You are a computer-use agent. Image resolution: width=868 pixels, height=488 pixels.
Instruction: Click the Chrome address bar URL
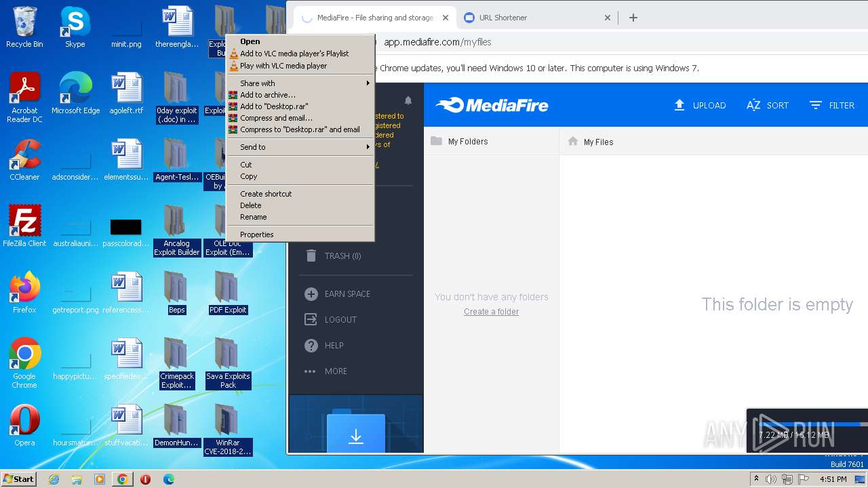tap(437, 42)
